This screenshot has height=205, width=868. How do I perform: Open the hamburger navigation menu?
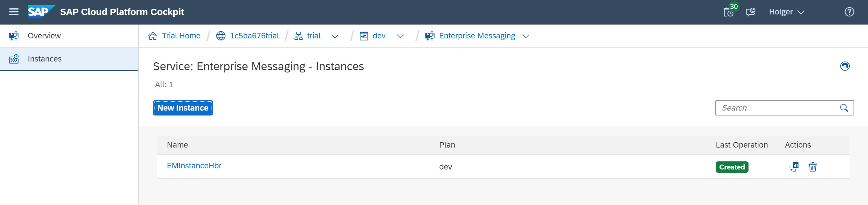pos(14,12)
